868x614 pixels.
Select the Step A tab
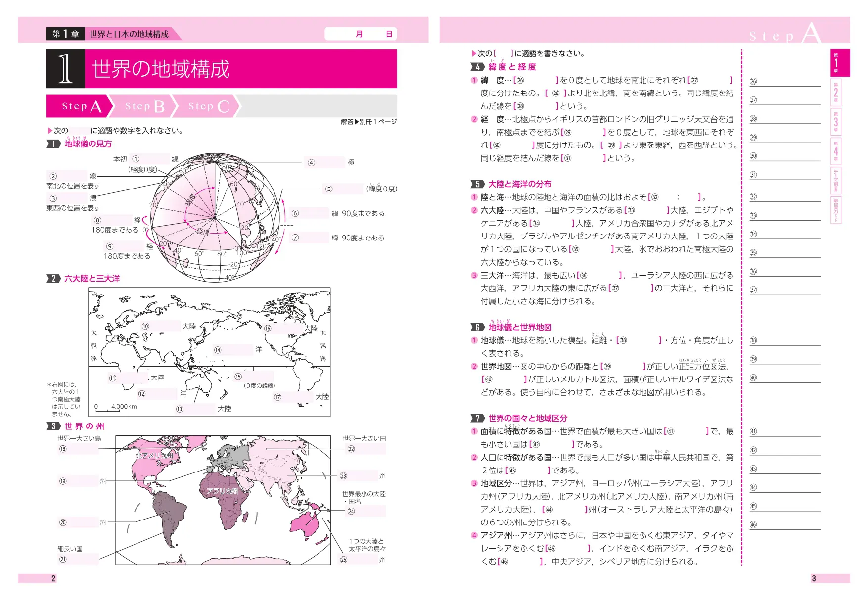79,106
